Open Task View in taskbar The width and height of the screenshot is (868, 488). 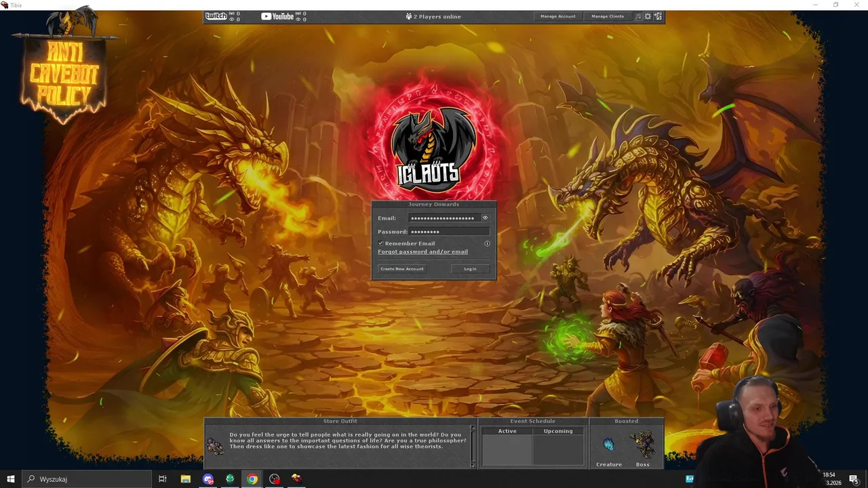coord(163,479)
